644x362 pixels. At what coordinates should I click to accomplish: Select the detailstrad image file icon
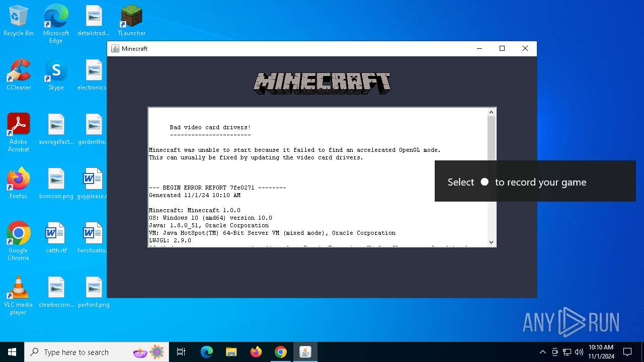tap(94, 21)
